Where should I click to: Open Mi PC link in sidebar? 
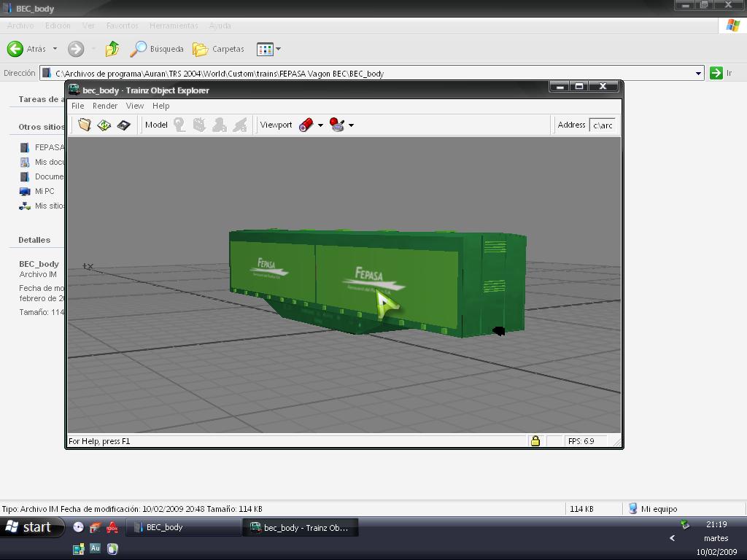click(x=44, y=191)
